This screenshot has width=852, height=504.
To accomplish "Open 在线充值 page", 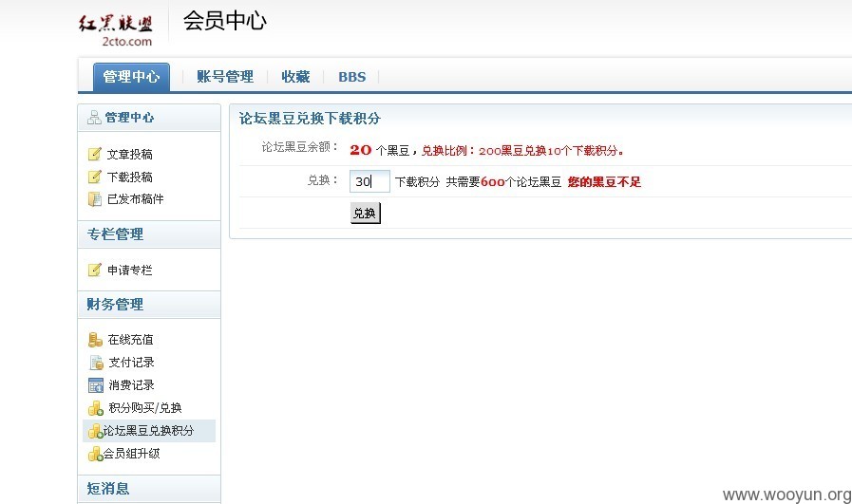I will [x=130, y=340].
